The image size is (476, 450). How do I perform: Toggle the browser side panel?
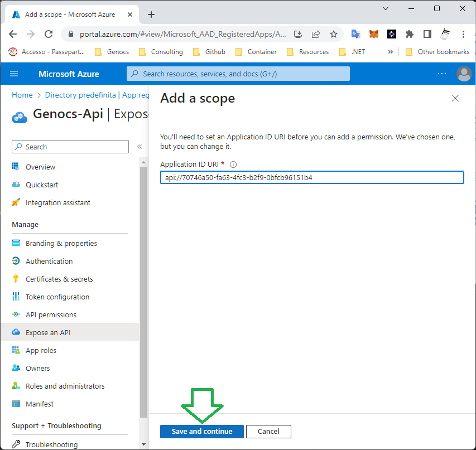(427, 34)
